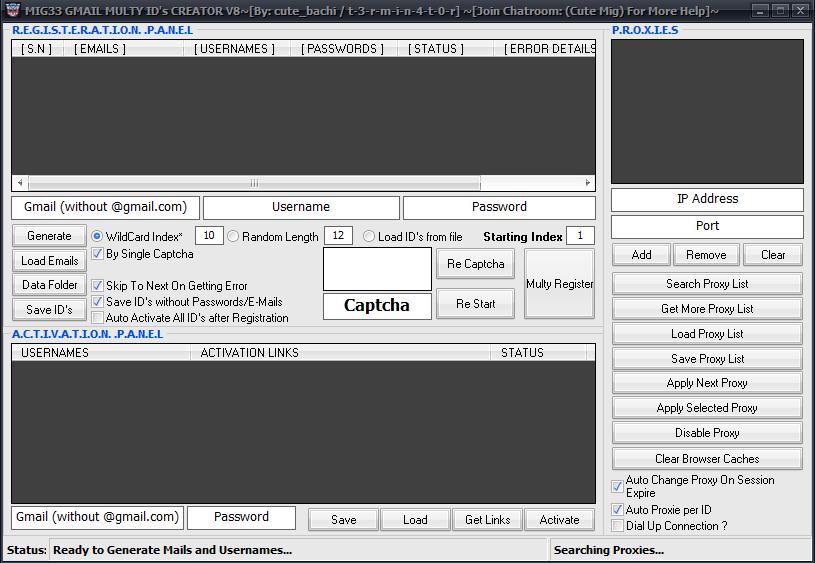Screen dimensions: 815x563
Task: Click the registration list horizontal scrollbar thumb
Action: point(254,183)
